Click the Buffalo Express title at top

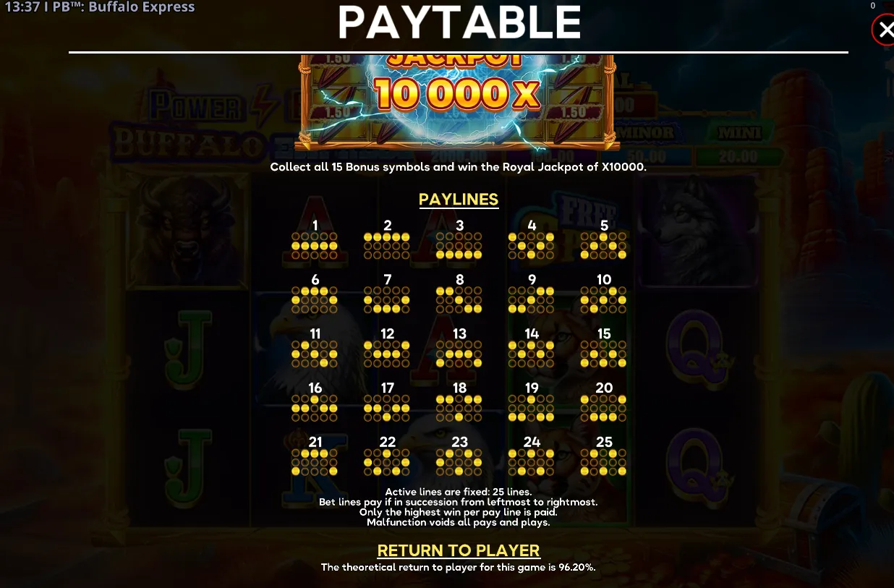[x=142, y=7]
